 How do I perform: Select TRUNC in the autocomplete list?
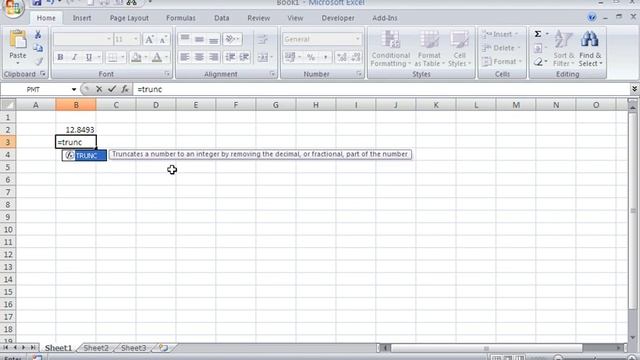tap(84, 156)
